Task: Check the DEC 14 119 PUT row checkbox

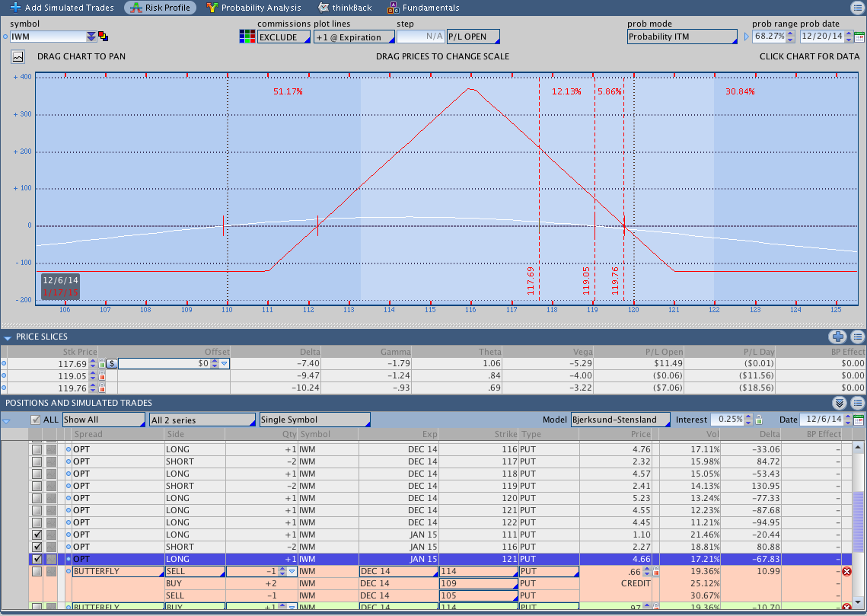Action: click(37, 486)
